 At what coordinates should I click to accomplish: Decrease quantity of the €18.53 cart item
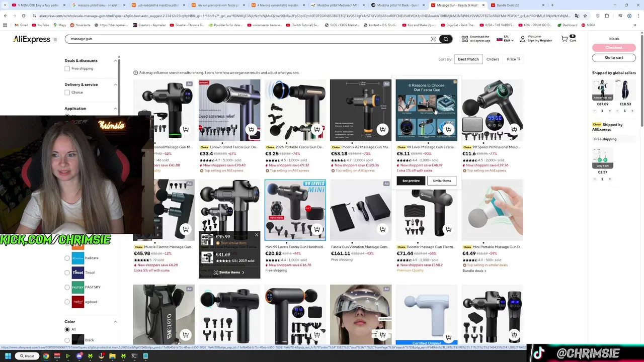pos(617,111)
